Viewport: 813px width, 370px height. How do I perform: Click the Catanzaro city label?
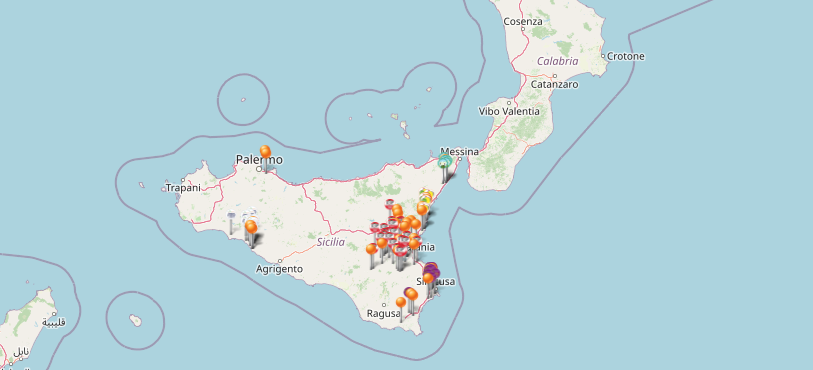[554, 84]
